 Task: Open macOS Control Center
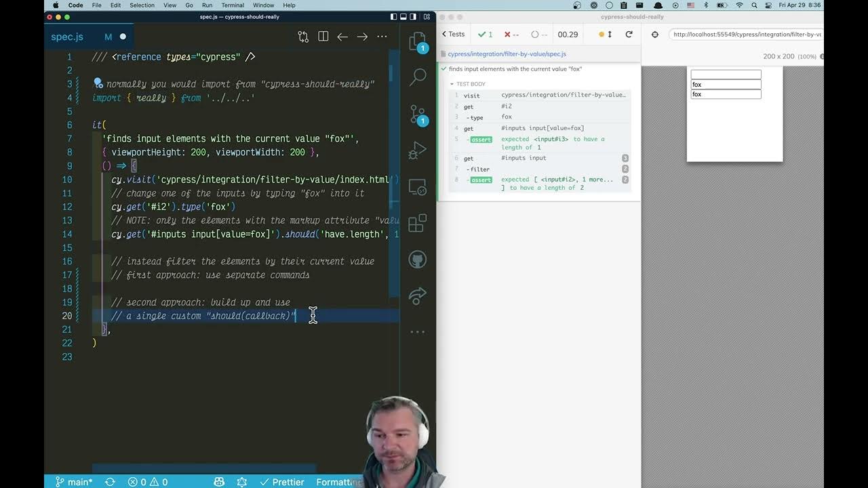[x=769, y=5]
